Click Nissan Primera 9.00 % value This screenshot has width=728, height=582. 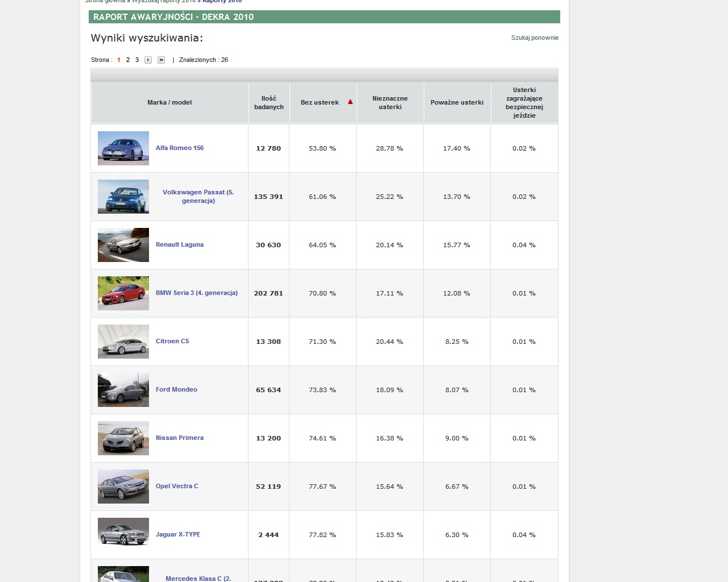(x=457, y=438)
